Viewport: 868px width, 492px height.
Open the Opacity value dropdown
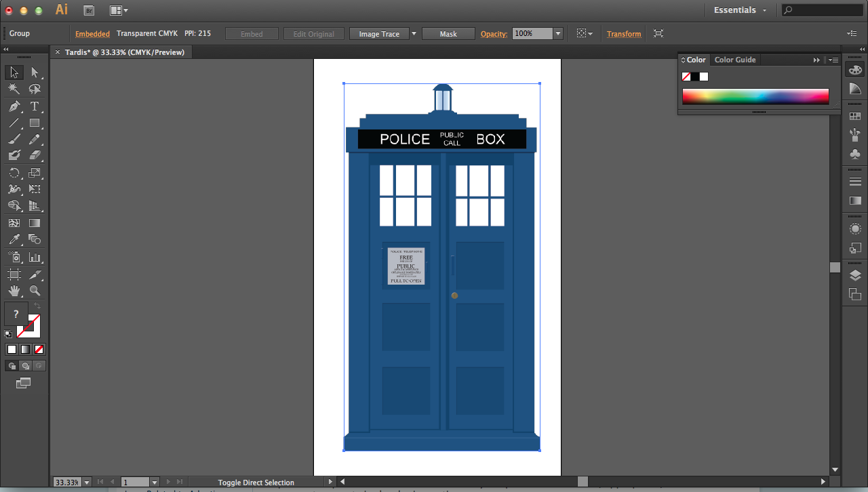[x=558, y=34]
